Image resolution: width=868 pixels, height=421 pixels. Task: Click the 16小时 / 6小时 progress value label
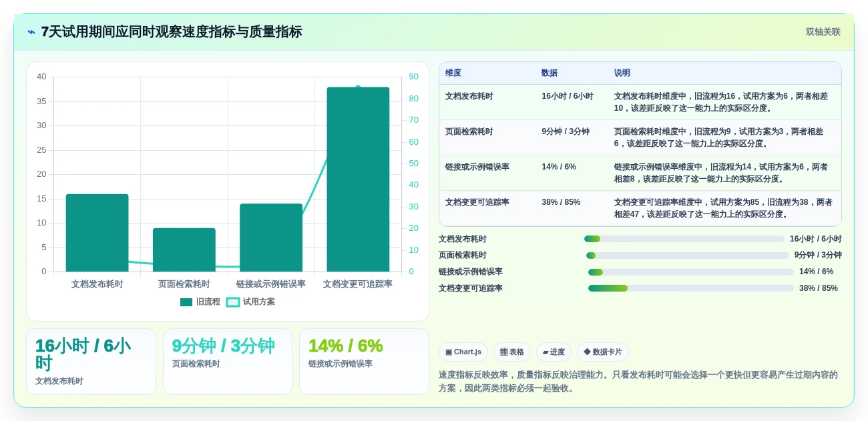click(816, 239)
